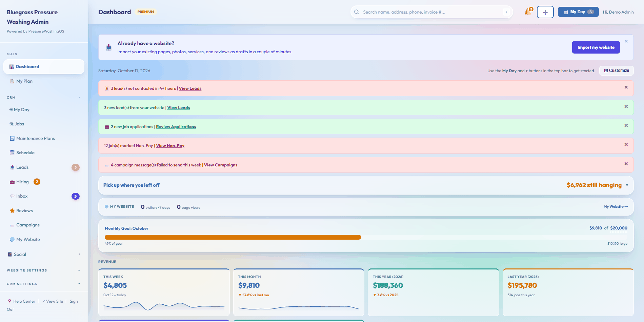644x322 pixels.
Task: Dismiss the uncontacted leads alert
Action: pos(626,87)
